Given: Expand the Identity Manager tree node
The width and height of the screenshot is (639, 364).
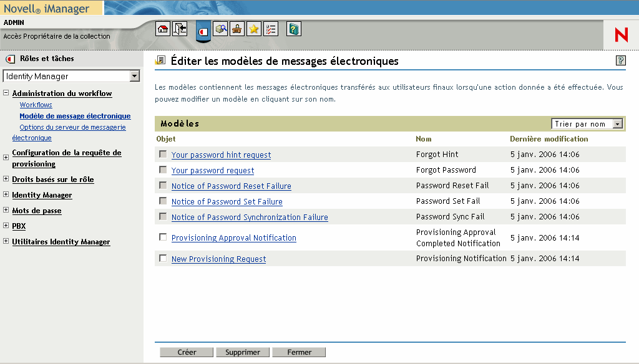Looking at the screenshot, I should pos(6,194).
